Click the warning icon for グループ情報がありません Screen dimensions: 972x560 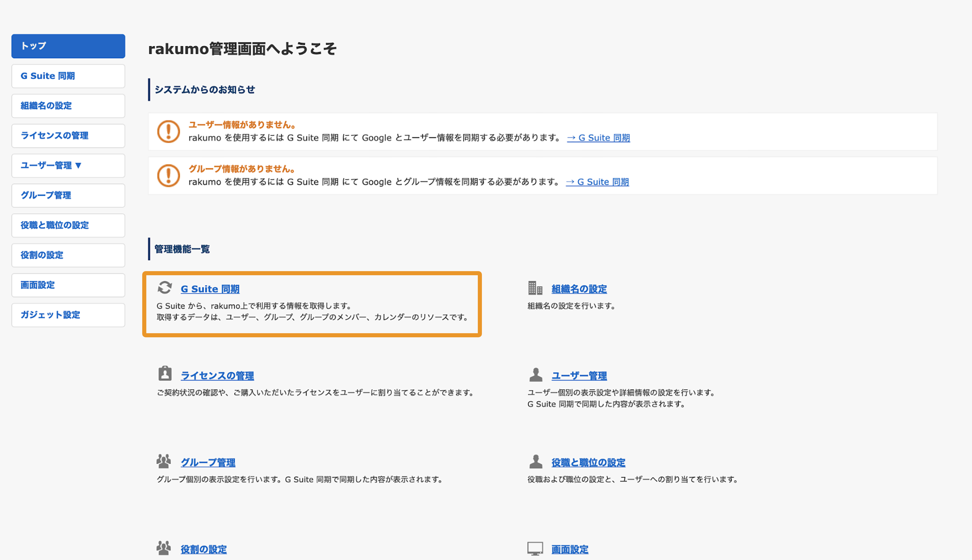168,176
